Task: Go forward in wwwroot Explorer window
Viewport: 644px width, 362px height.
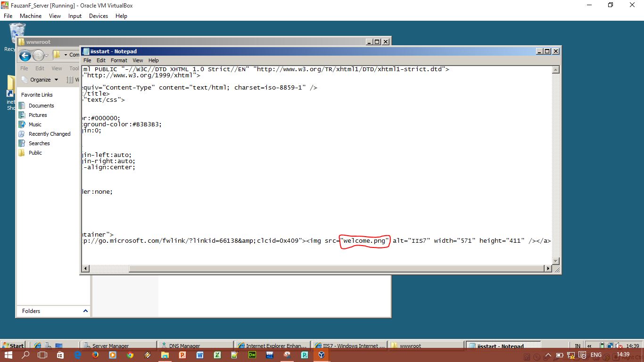Action: click(x=38, y=55)
